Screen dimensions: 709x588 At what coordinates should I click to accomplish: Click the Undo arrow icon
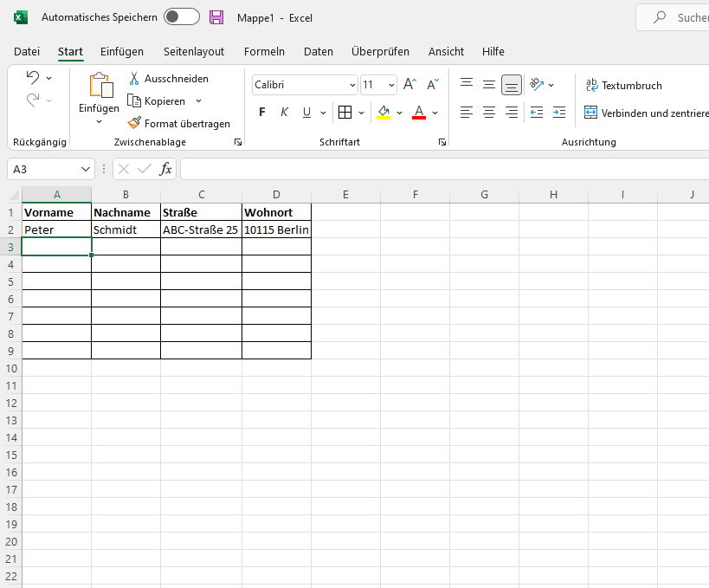pos(33,77)
